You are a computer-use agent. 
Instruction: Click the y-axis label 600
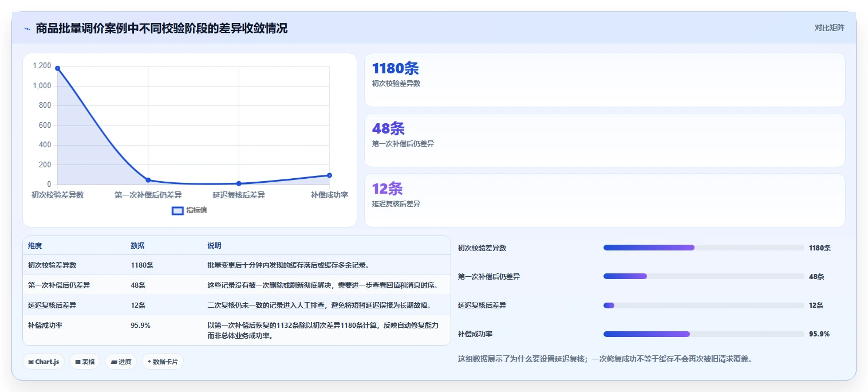click(45, 125)
